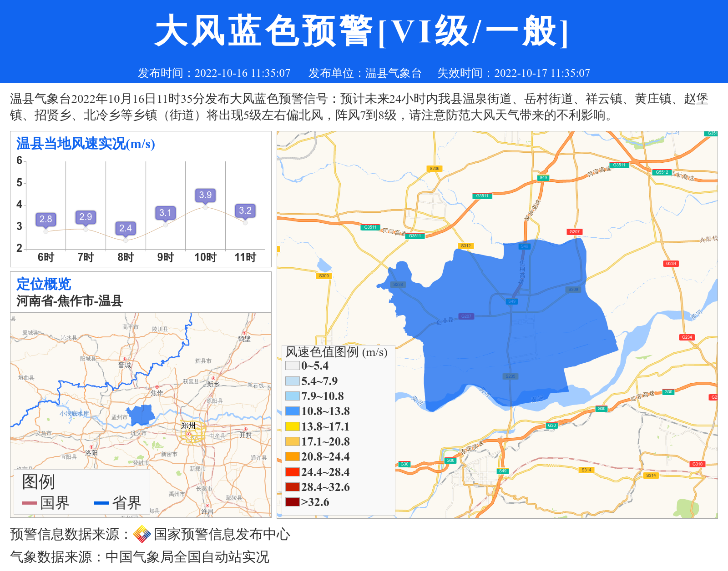This screenshot has height=571, width=728.
Task: Click the 13.8~17.1 yellow legend swatch
Action: tap(292, 426)
